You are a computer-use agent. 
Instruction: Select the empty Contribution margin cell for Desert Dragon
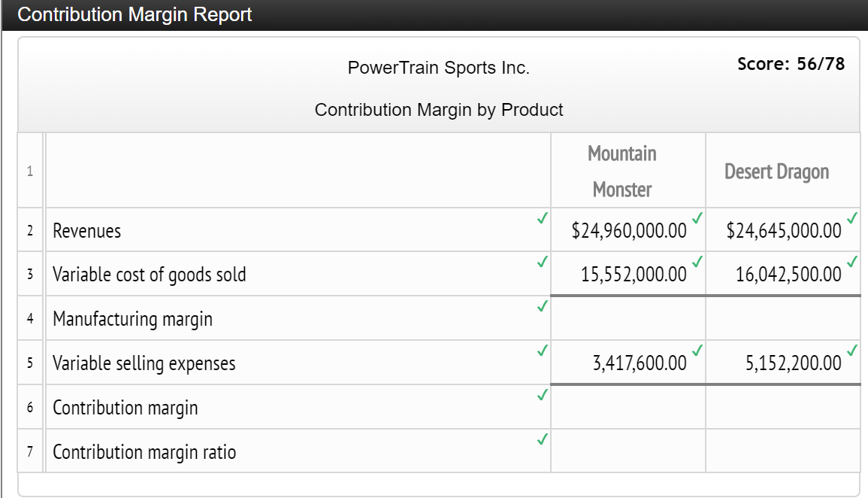(782, 406)
